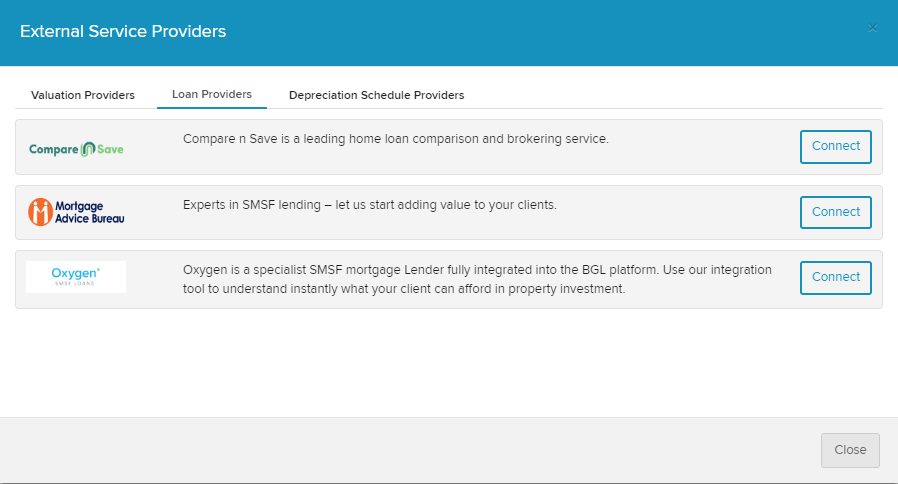The height and width of the screenshot is (484, 898).
Task: Click the blank white area below the provider list
Action: 450,365
